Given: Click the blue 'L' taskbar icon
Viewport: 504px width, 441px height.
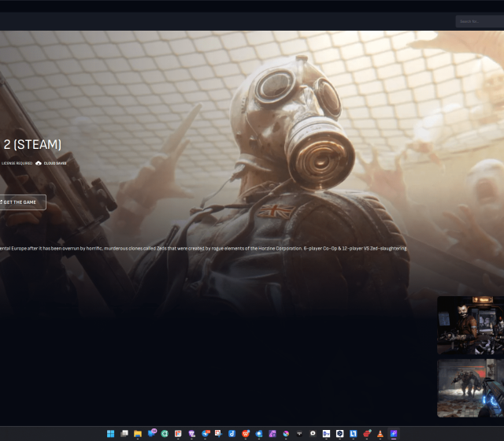Looking at the screenshot, I should click(354, 433).
